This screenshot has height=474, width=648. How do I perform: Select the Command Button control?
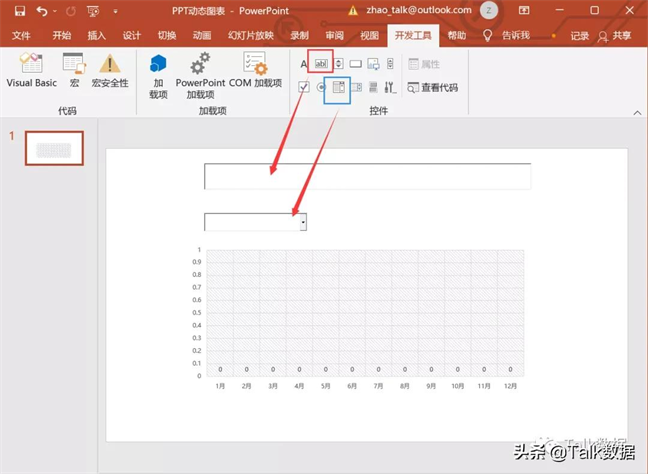point(356,64)
